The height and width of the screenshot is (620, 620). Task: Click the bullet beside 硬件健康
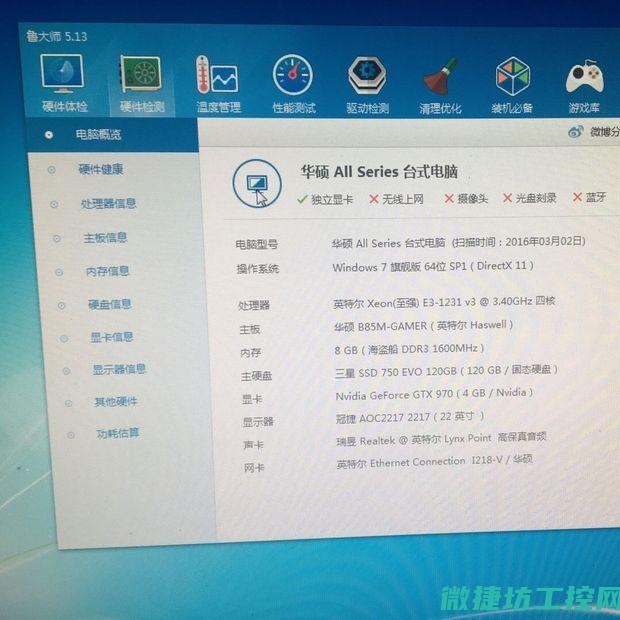click(x=51, y=170)
